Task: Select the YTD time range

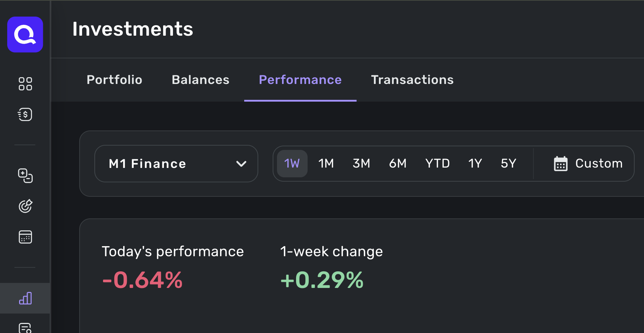Action: pyautogui.click(x=437, y=164)
